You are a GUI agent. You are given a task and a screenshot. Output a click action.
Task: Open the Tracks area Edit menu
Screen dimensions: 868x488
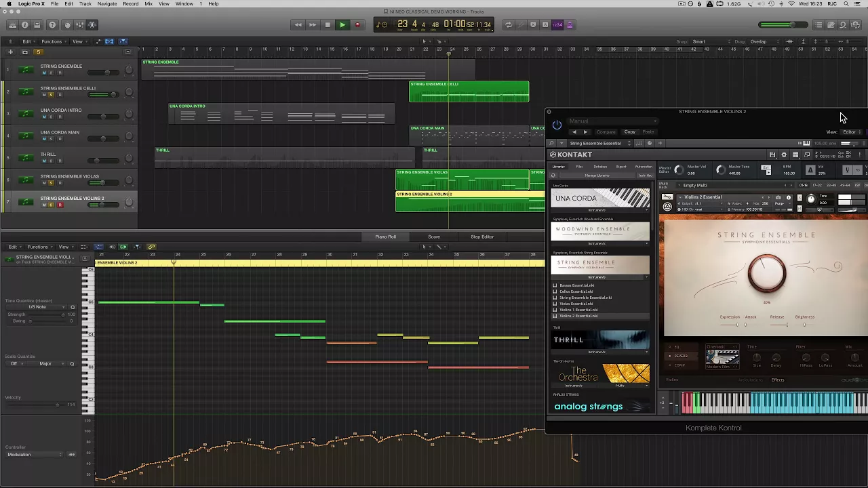[x=28, y=41]
